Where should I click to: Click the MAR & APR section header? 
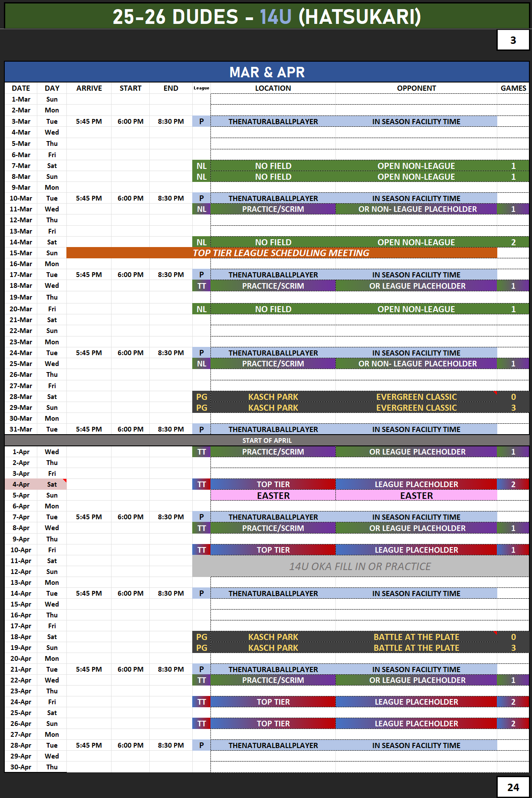[266, 72]
